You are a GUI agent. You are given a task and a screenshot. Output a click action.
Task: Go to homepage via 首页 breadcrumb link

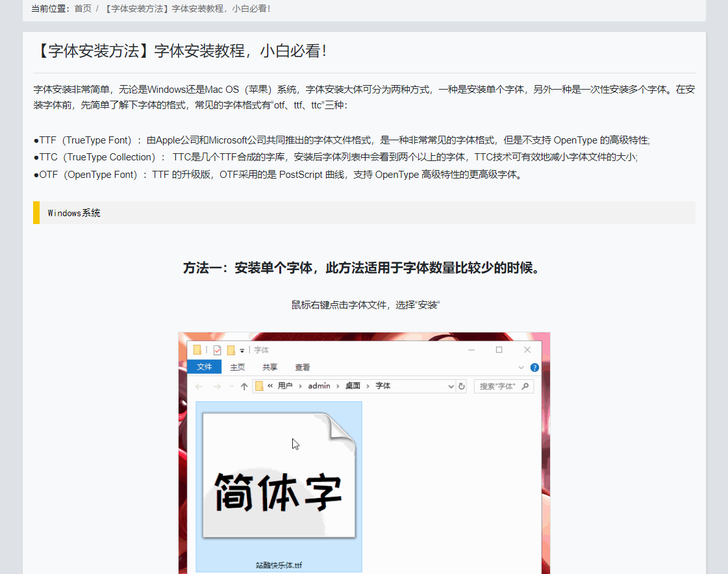[82, 8]
